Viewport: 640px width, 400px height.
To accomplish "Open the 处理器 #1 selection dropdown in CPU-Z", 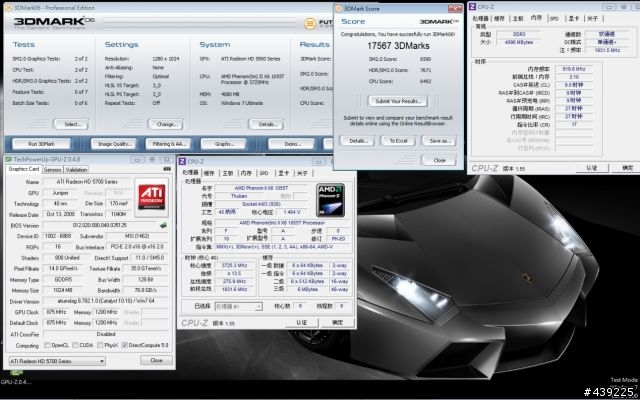I will click(238, 306).
